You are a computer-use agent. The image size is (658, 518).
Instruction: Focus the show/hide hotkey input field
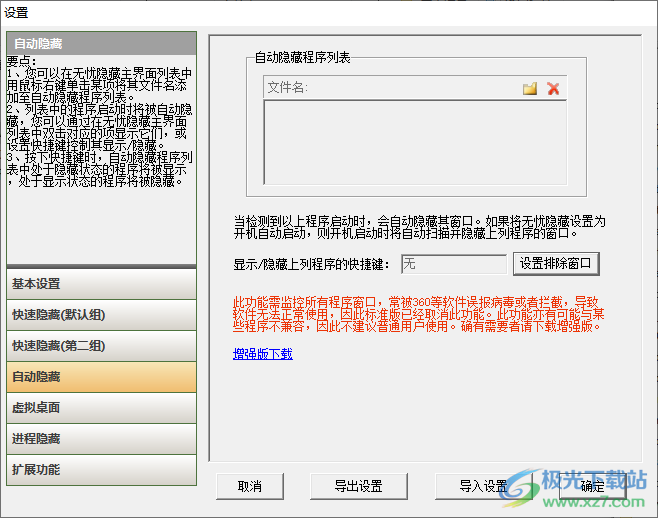pos(453,264)
